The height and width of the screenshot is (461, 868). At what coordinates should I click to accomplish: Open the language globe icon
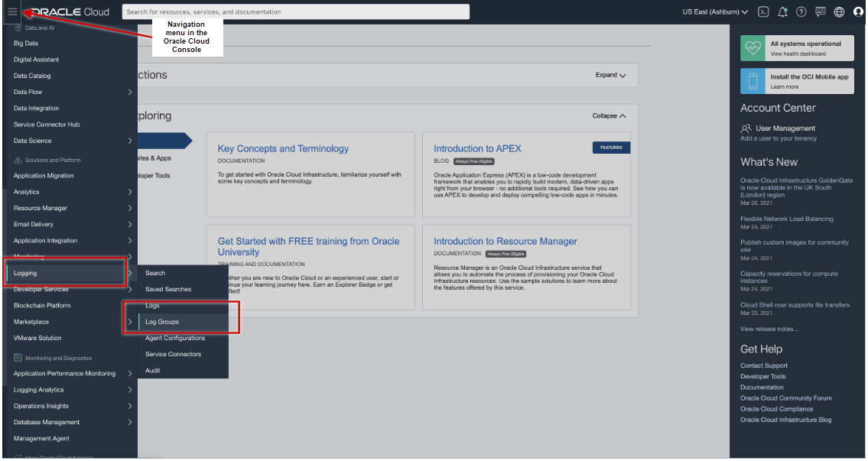click(x=839, y=11)
